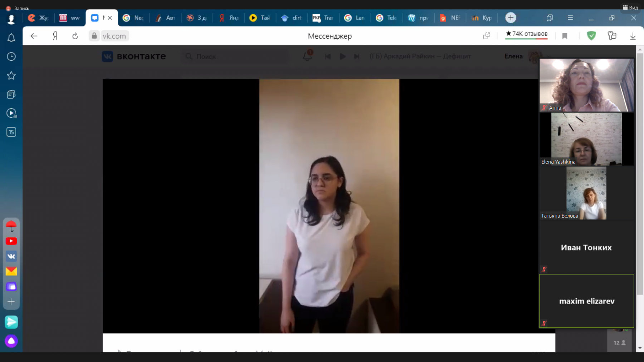
Task: Open the green Protect shield icon
Action: 591,35
